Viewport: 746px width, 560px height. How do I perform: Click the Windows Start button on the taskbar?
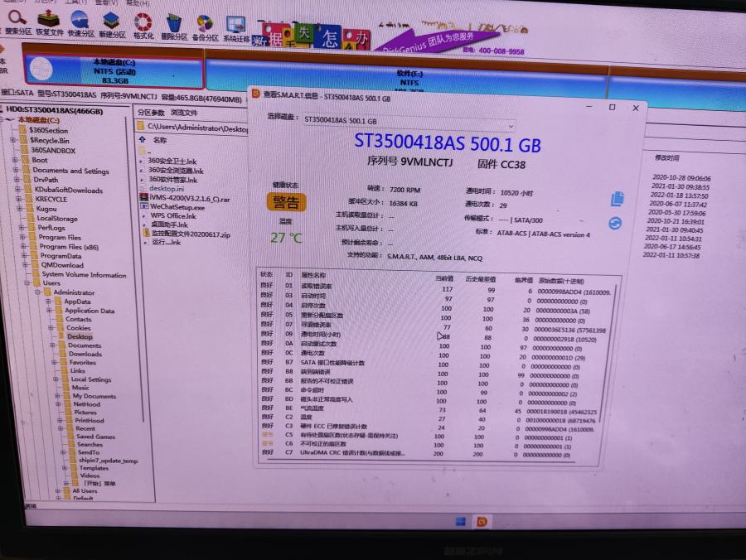[460, 522]
